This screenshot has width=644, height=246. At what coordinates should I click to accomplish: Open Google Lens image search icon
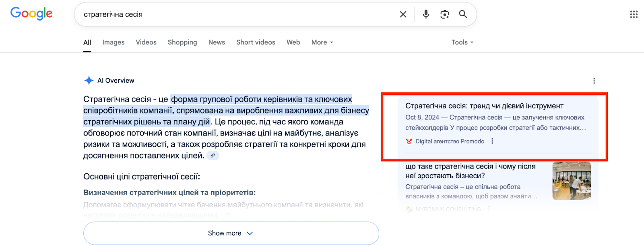click(445, 15)
